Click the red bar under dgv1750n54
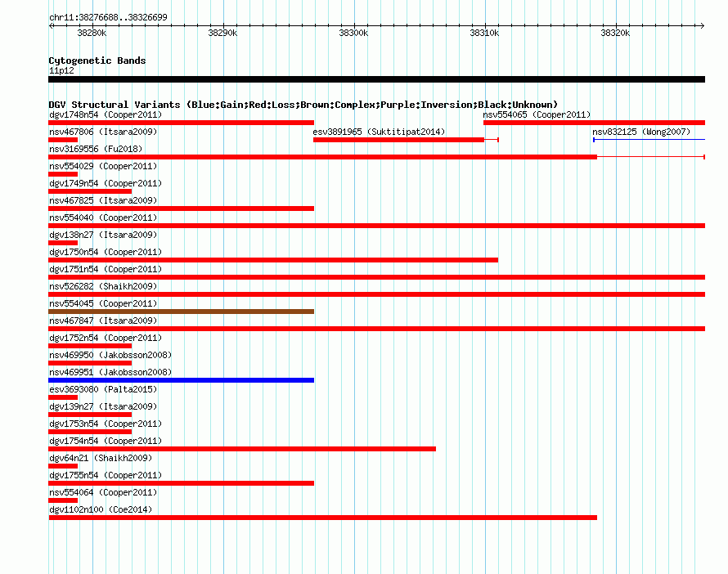728x574 pixels. click(x=273, y=260)
